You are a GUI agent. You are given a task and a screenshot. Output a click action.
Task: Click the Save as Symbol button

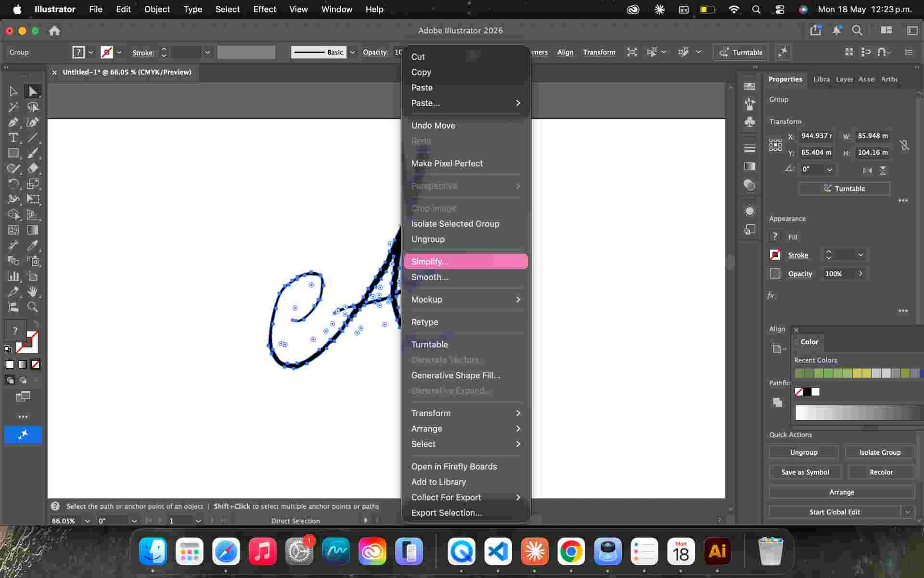coord(805,472)
